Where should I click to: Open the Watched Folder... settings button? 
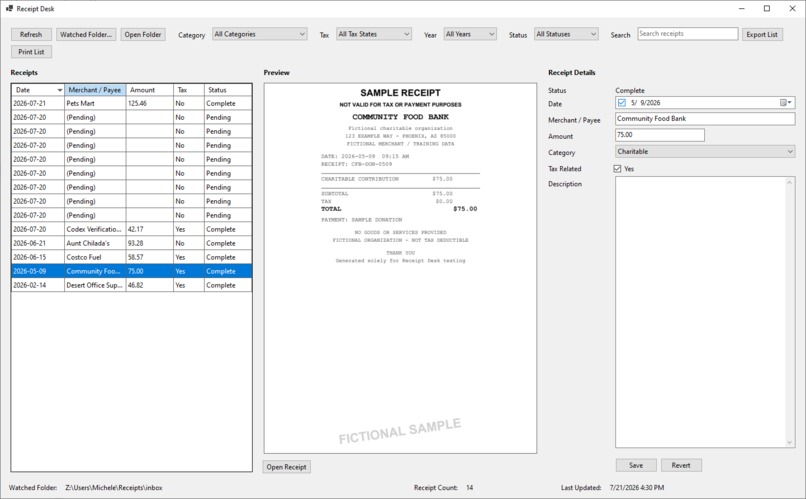(x=86, y=34)
